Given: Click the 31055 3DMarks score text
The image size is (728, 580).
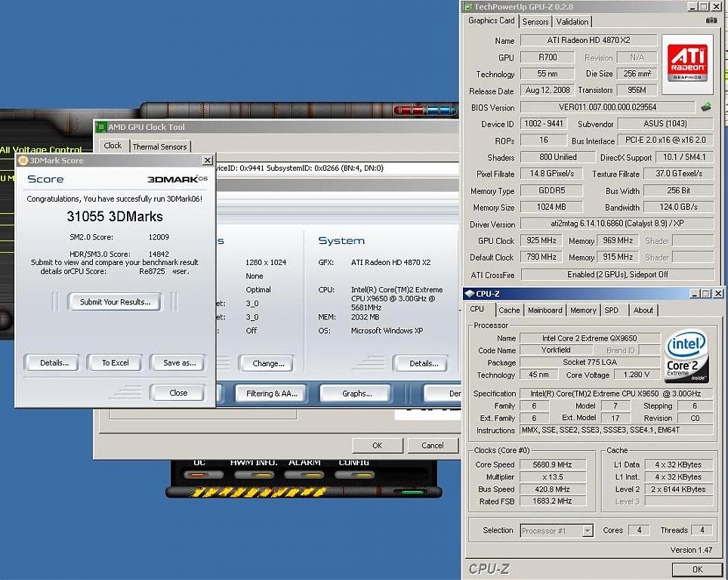Looking at the screenshot, I should point(115,217).
